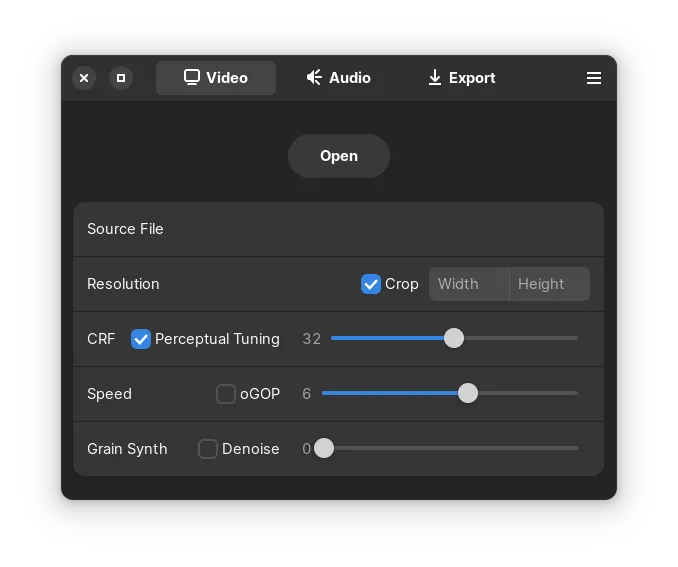678x567 pixels.
Task: Switch to the Audio tab
Action: pyautogui.click(x=338, y=78)
